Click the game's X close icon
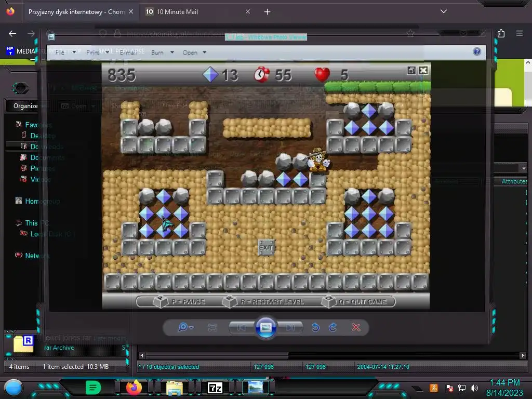This screenshot has width=532, height=399. pyautogui.click(x=423, y=70)
